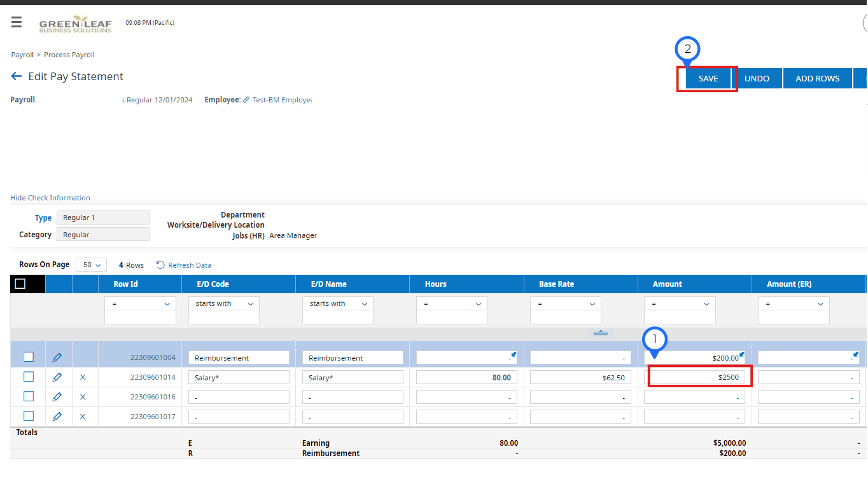Click the Salary row Base Rate field $62.50
The height and width of the screenshot is (477, 868).
pos(580,377)
